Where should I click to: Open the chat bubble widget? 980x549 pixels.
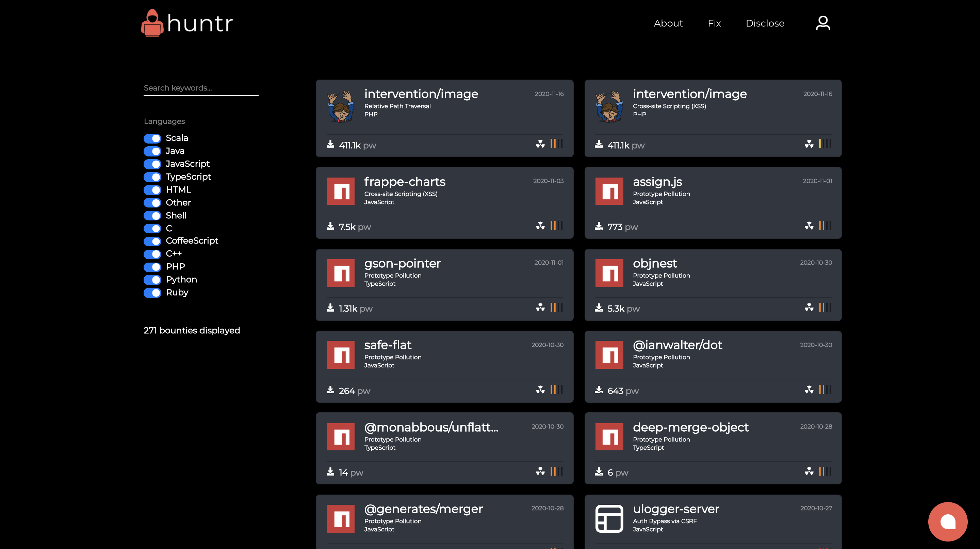(947, 522)
